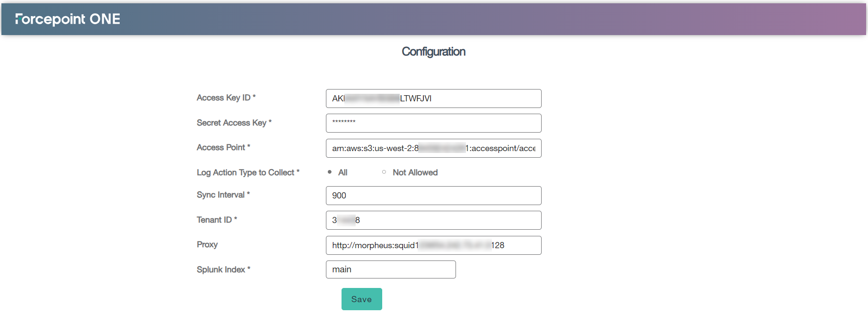Screen dimensions: 868x323
Task: Select the All log action radio button
Action: (x=330, y=172)
